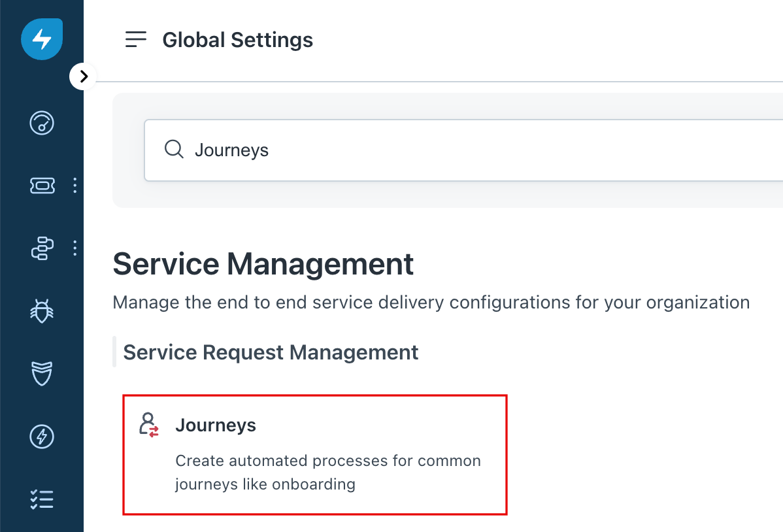
Task: Click the magnifier icon in search box
Action: coord(174,150)
